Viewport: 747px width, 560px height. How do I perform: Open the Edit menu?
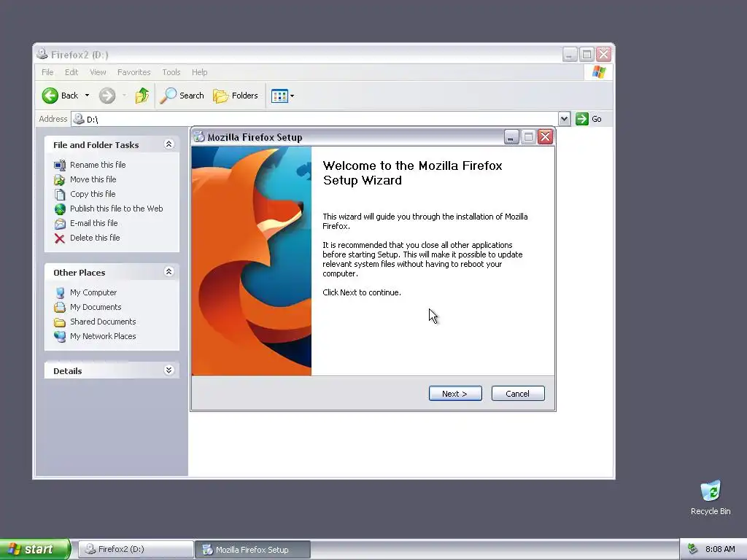(x=71, y=72)
